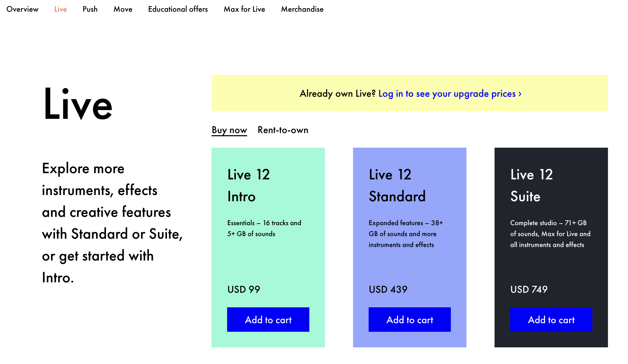Click the large Live page heading

[x=78, y=104]
